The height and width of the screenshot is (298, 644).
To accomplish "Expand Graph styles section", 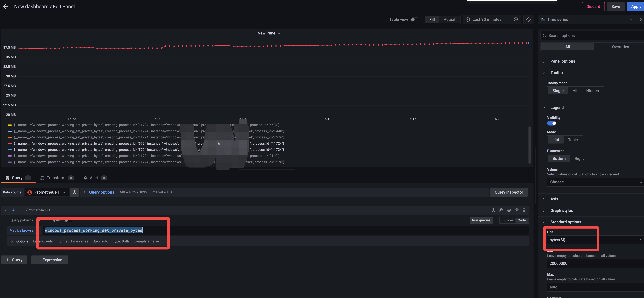I will pos(561,211).
